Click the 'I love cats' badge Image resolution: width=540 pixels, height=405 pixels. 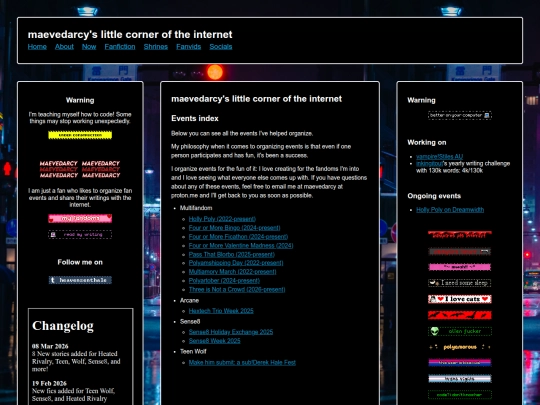pyautogui.click(x=460, y=299)
